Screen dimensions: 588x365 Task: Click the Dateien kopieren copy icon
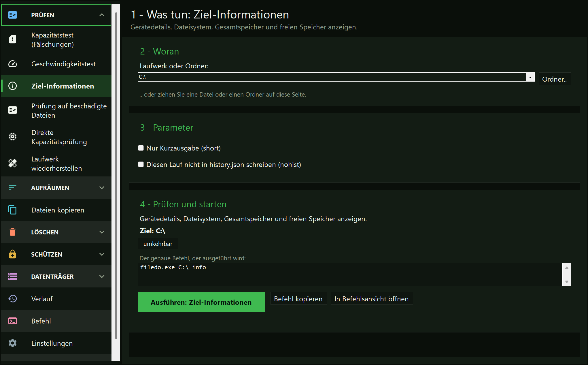tap(12, 210)
